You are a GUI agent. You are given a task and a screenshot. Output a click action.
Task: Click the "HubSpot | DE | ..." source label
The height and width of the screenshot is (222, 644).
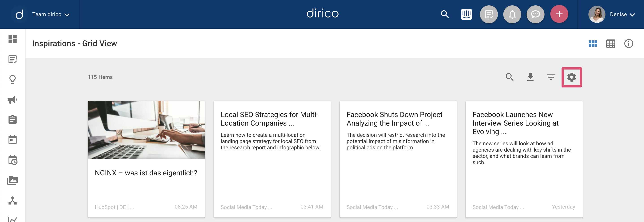[114, 207]
